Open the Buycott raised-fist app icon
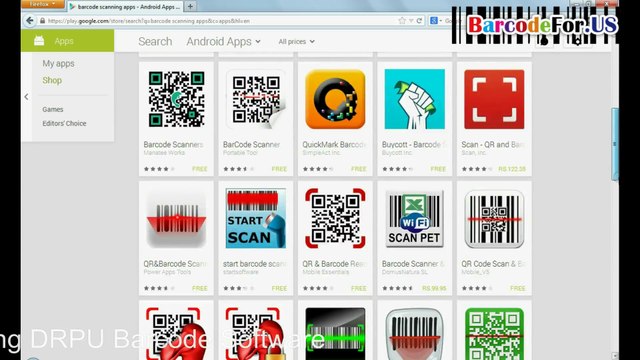The image size is (640, 360). pos(415,99)
